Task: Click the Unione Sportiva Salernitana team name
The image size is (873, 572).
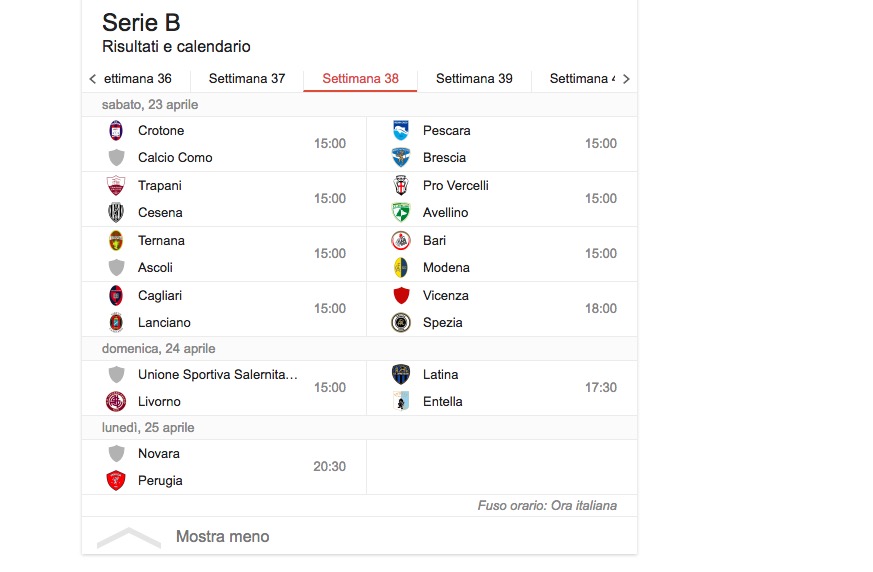Action: pos(218,374)
